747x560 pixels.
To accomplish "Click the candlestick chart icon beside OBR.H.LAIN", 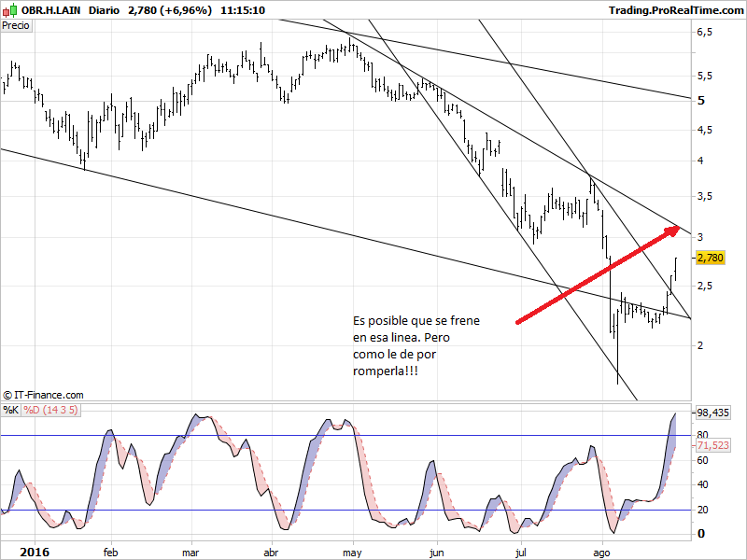I will click(x=9, y=10).
